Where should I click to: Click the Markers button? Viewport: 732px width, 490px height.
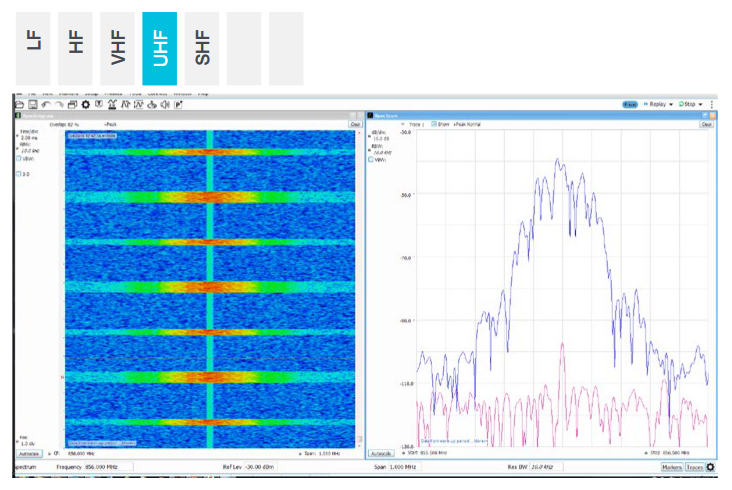point(670,467)
